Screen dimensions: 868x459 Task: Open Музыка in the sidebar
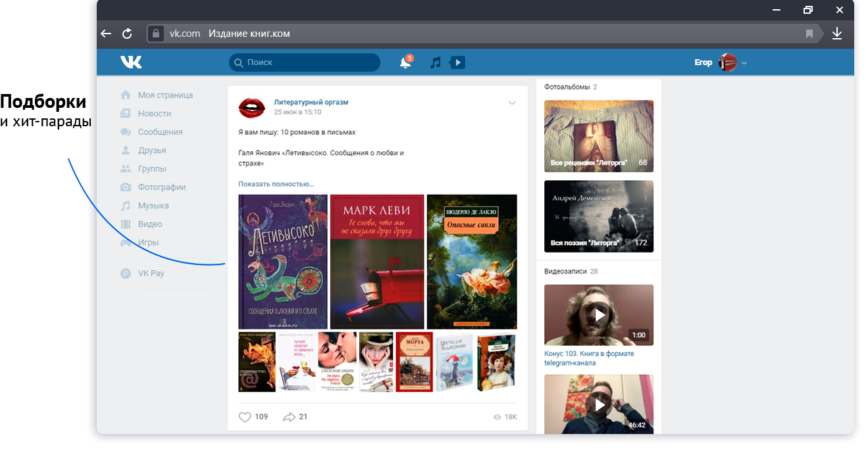coord(153,206)
